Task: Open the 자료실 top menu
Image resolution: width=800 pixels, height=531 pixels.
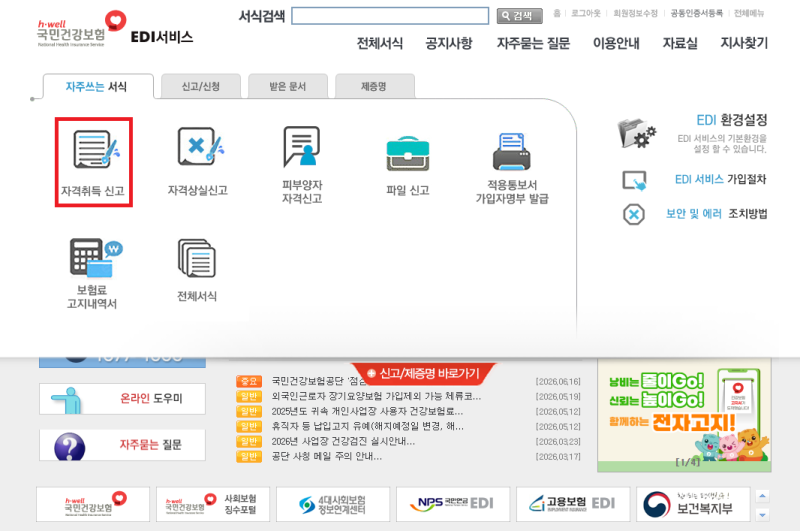Action: (680, 43)
